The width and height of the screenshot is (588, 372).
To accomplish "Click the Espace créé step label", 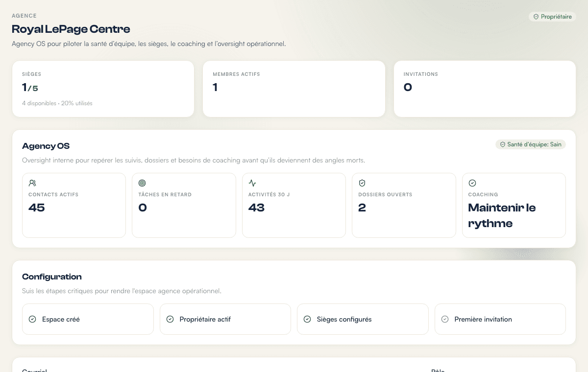I will click(61, 319).
